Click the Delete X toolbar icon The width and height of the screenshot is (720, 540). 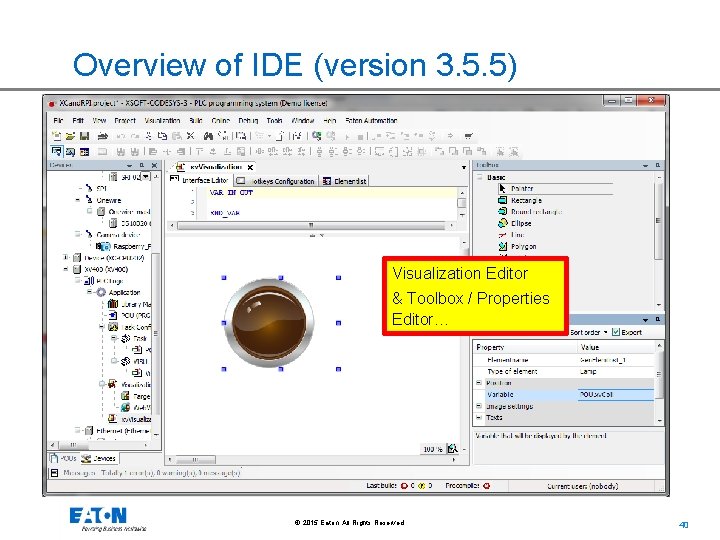tap(190, 136)
